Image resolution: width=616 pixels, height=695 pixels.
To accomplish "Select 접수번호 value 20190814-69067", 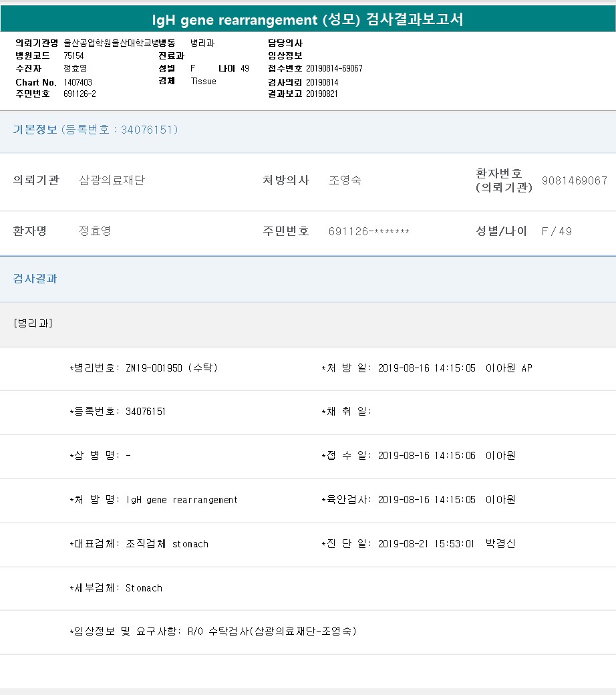I will tap(334, 68).
